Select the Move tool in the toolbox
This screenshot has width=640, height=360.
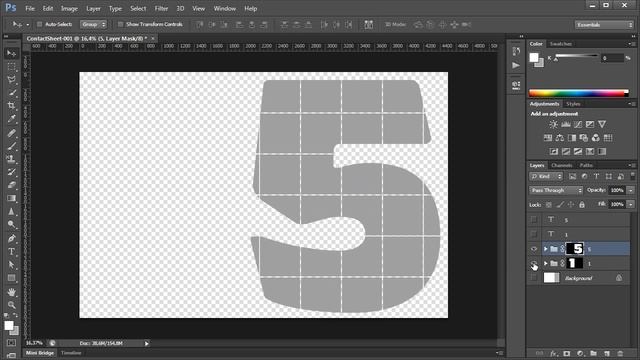point(11,53)
